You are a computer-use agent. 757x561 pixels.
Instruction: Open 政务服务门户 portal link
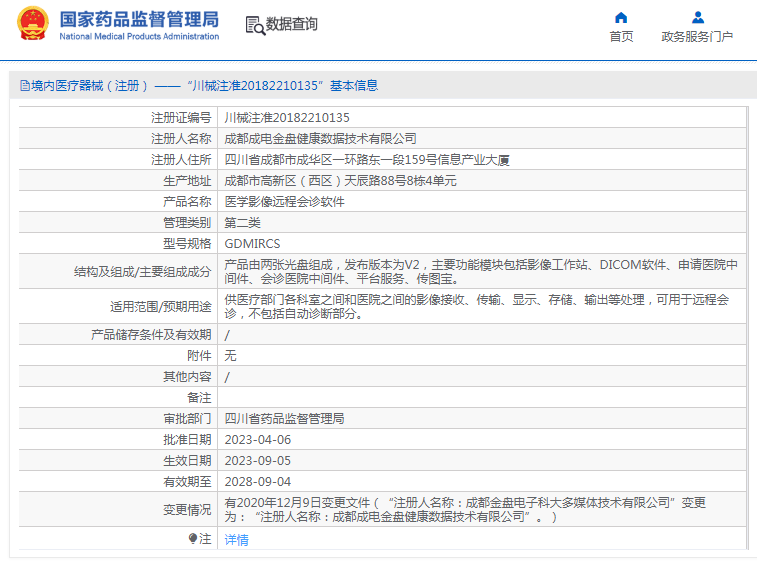[x=697, y=37]
